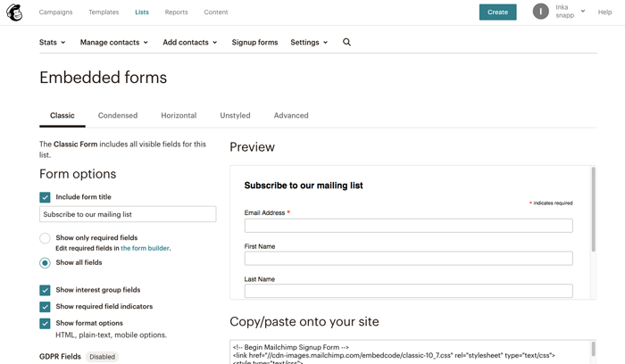Toggle Show required field indicators checkbox
This screenshot has width=625, height=364.
pos(45,307)
